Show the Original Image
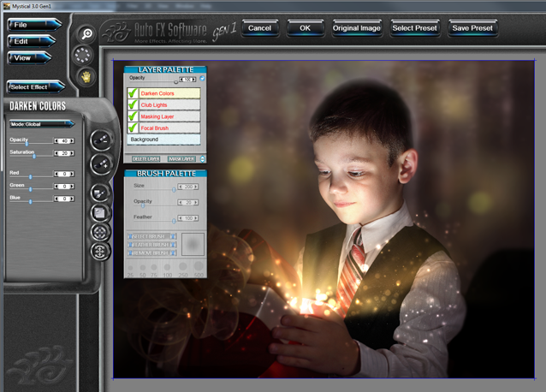This screenshot has height=392, width=546. pos(357,28)
